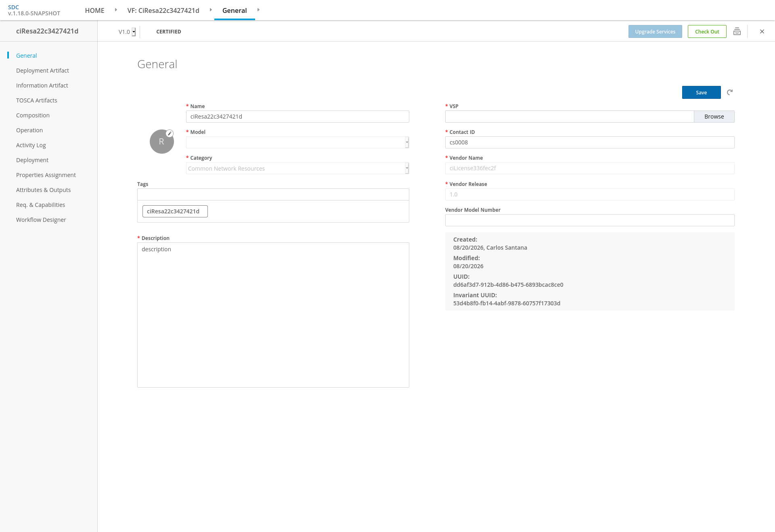Click the v.1.18.0-SNAPSHOT version text

click(x=34, y=13)
